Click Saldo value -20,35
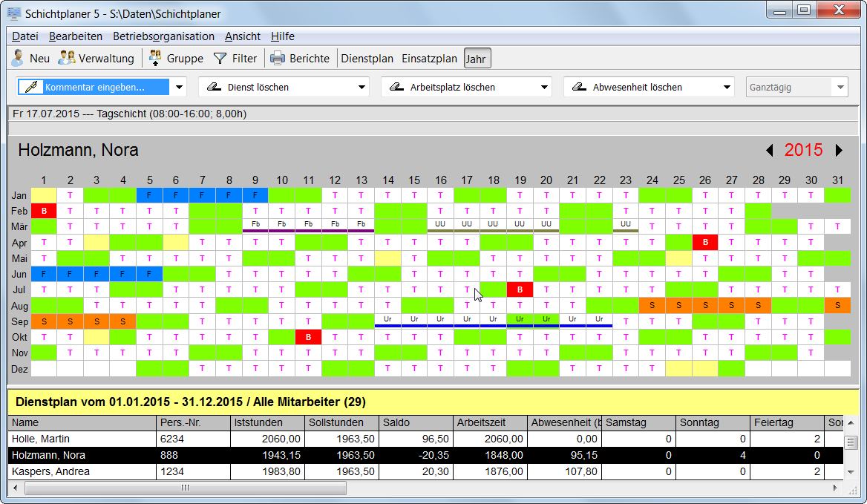 (433, 455)
